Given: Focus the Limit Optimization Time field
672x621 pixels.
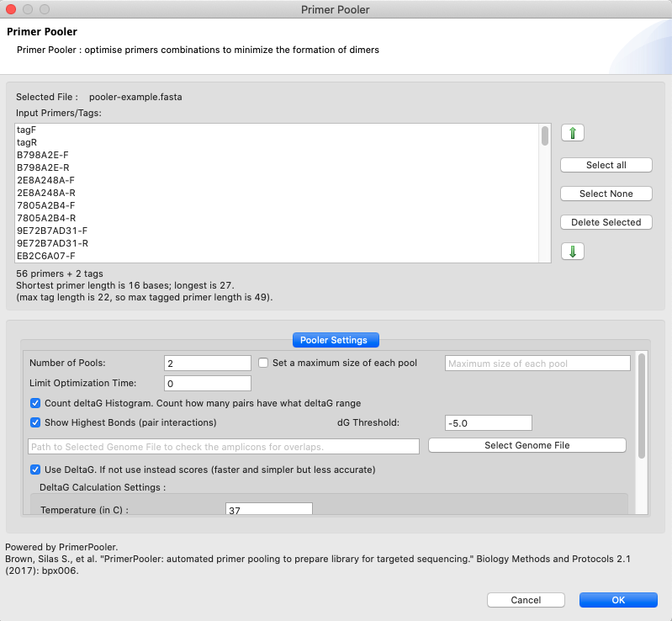Looking at the screenshot, I should (208, 384).
